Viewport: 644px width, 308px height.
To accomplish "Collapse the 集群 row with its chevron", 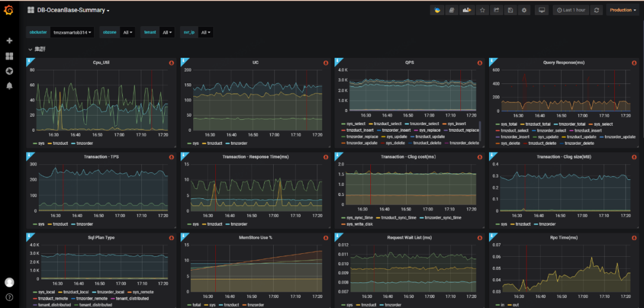I will coord(30,49).
